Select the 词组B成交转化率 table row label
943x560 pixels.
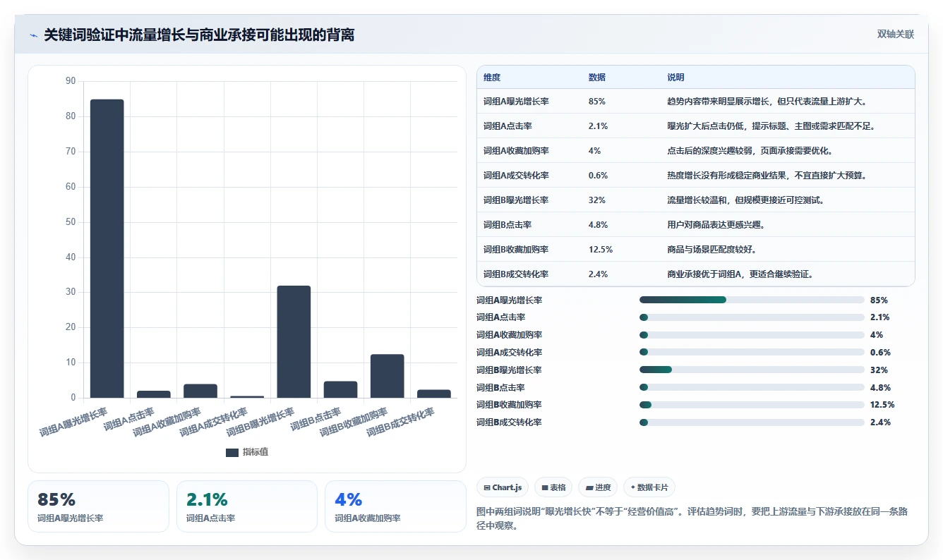516,274
